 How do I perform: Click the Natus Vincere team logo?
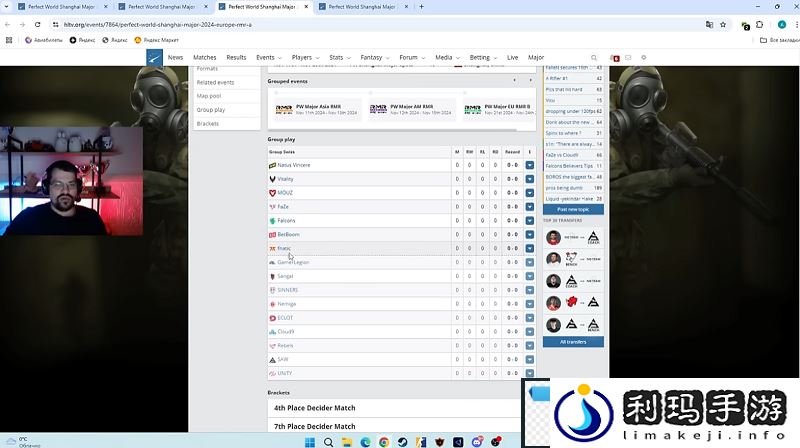[x=272, y=165]
